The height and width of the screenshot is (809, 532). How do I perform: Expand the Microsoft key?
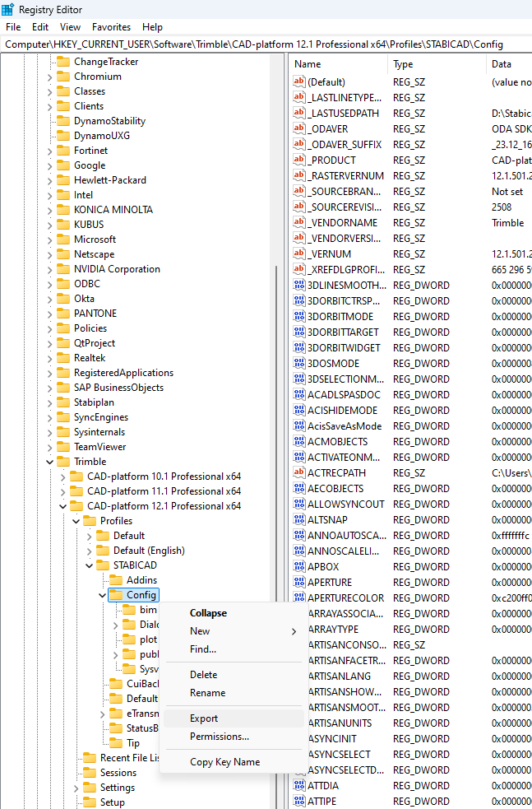tap(49, 240)
